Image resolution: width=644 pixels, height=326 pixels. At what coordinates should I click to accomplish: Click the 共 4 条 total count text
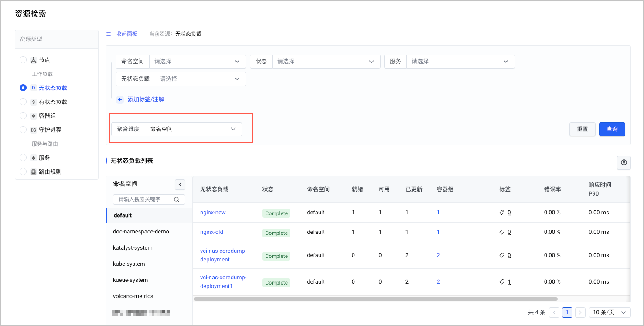pyautogui.click(x=537, y=312)
